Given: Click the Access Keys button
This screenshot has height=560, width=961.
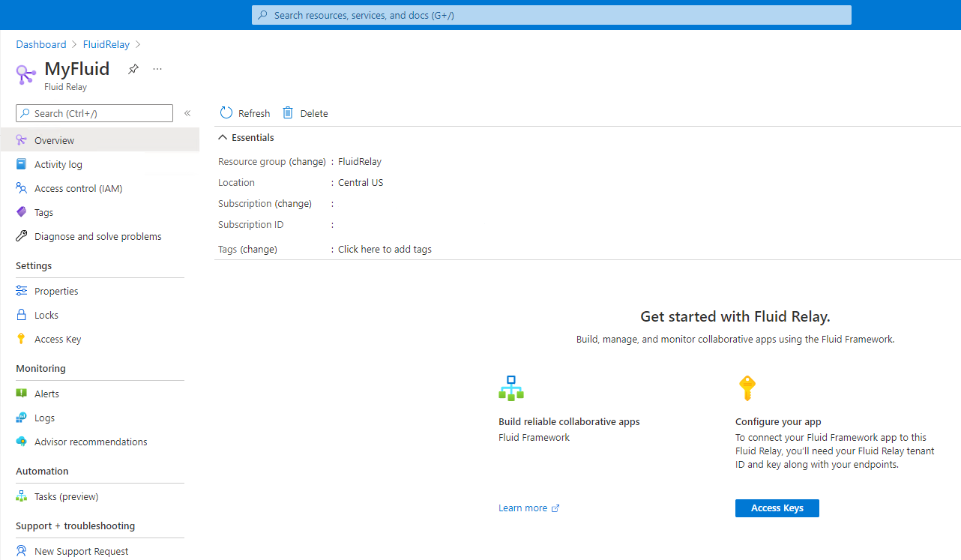Looking at the screenshot, I should pos(777,508).
